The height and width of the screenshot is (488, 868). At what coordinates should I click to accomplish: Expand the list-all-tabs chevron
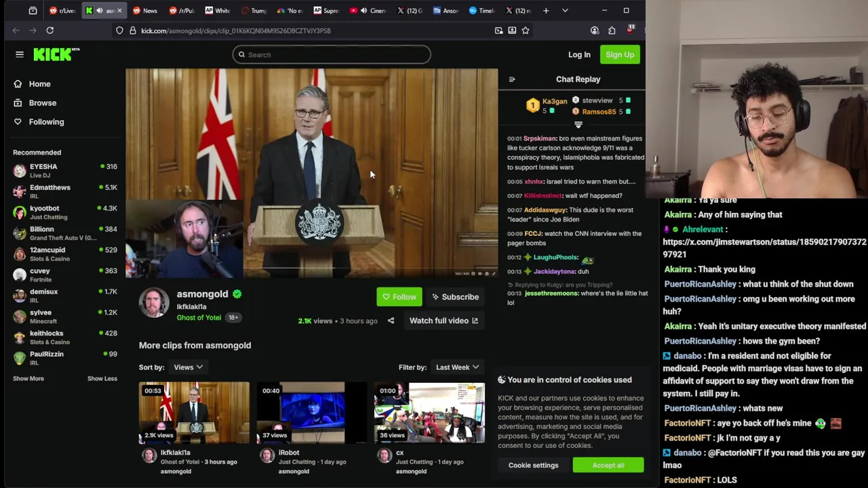click(565, 11)
